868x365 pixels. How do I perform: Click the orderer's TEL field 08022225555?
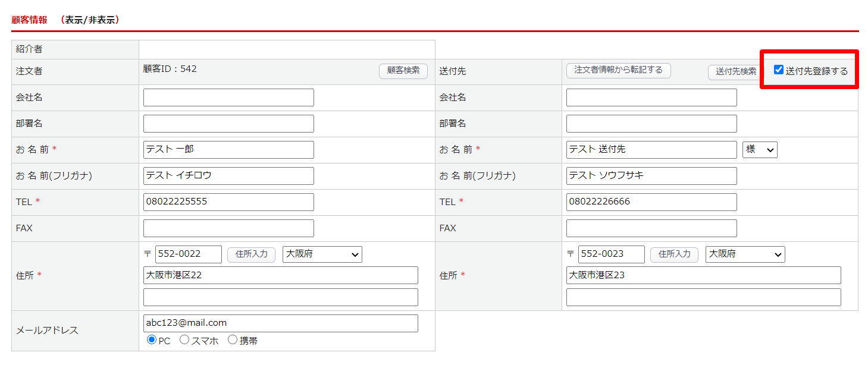228,202
